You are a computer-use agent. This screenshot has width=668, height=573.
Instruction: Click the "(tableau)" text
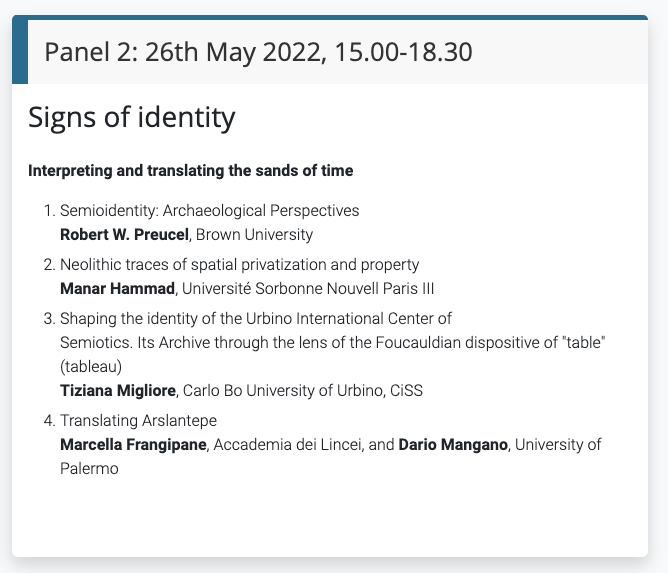[x=91, y=366]
